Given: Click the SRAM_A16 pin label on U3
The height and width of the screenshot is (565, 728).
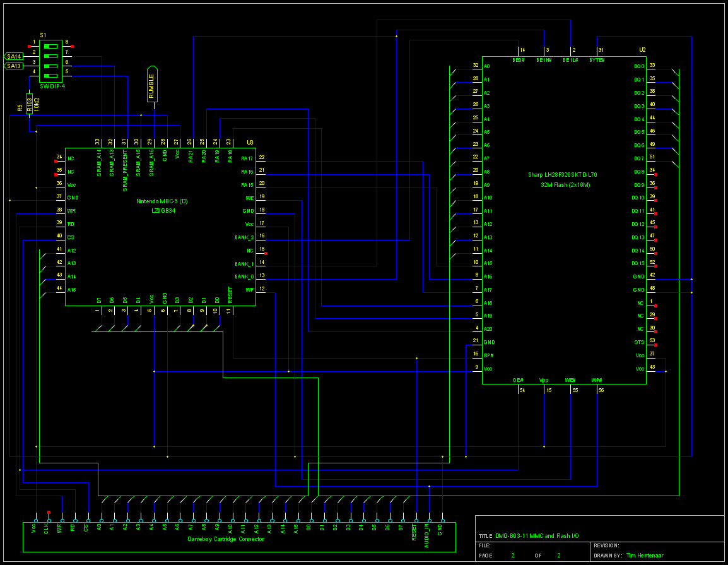Looking at the screenshot, I should [x=151, y=163].
